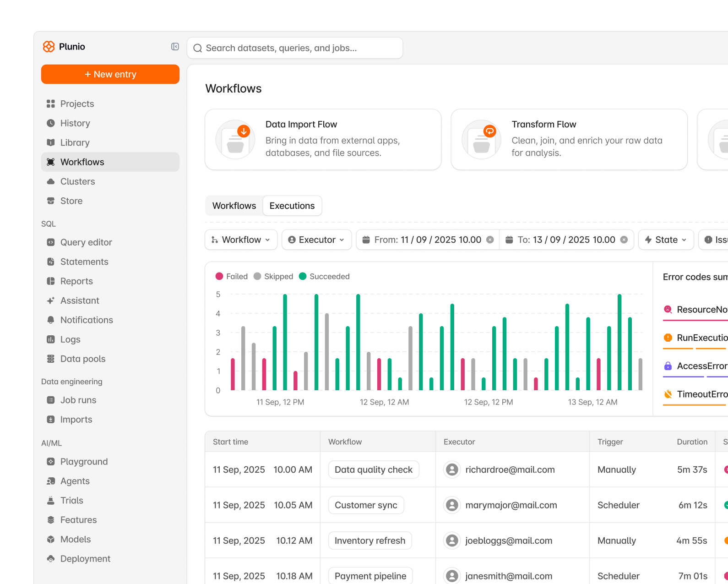Open the Data quality check workflow tag
The image size is (728, 584).
374,469
